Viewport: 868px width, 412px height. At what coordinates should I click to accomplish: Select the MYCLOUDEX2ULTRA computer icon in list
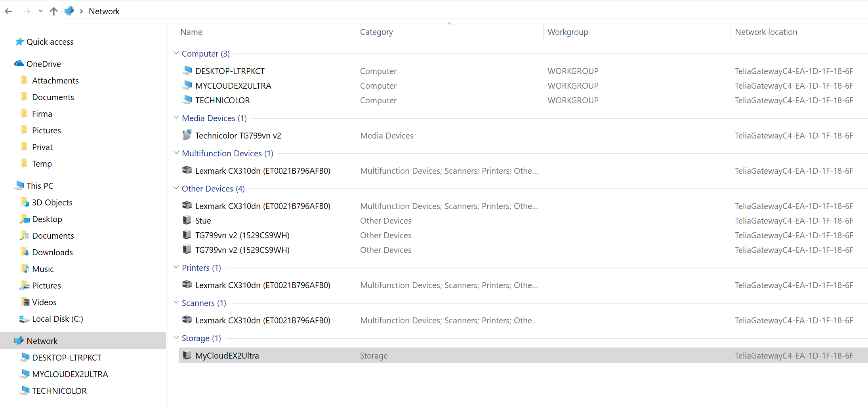[x=187, y=85]
